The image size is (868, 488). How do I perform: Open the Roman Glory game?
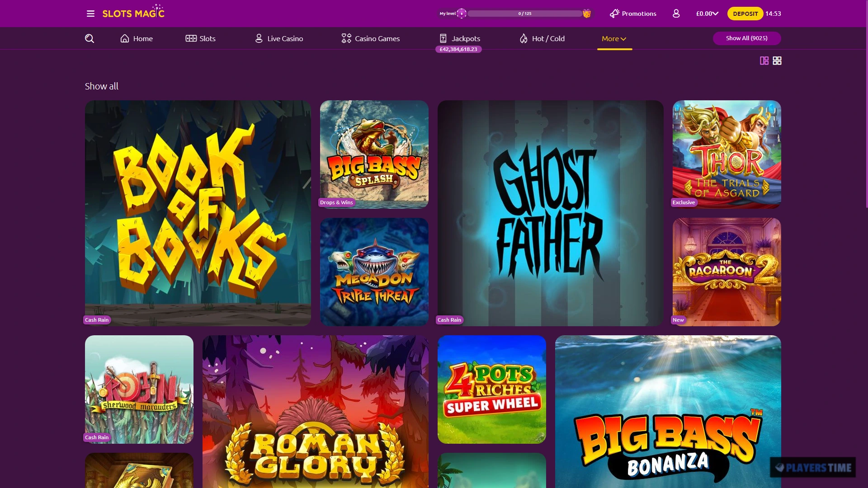pos(316,412)
